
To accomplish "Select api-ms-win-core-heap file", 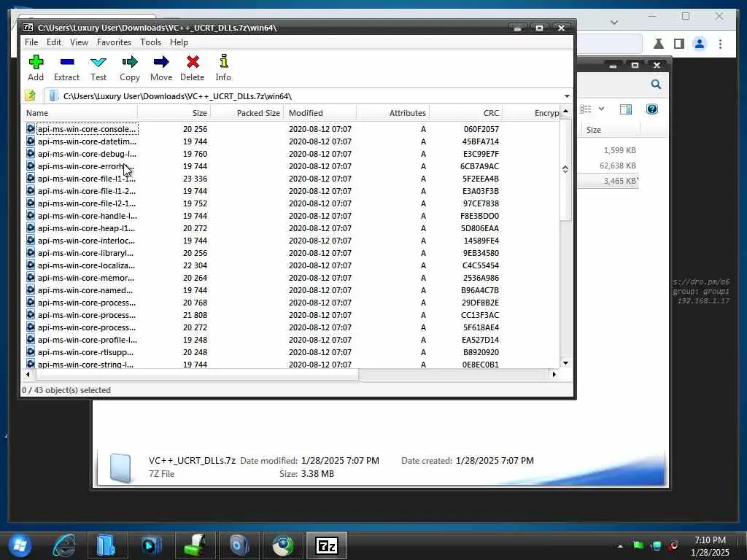I will pos(86,228).
